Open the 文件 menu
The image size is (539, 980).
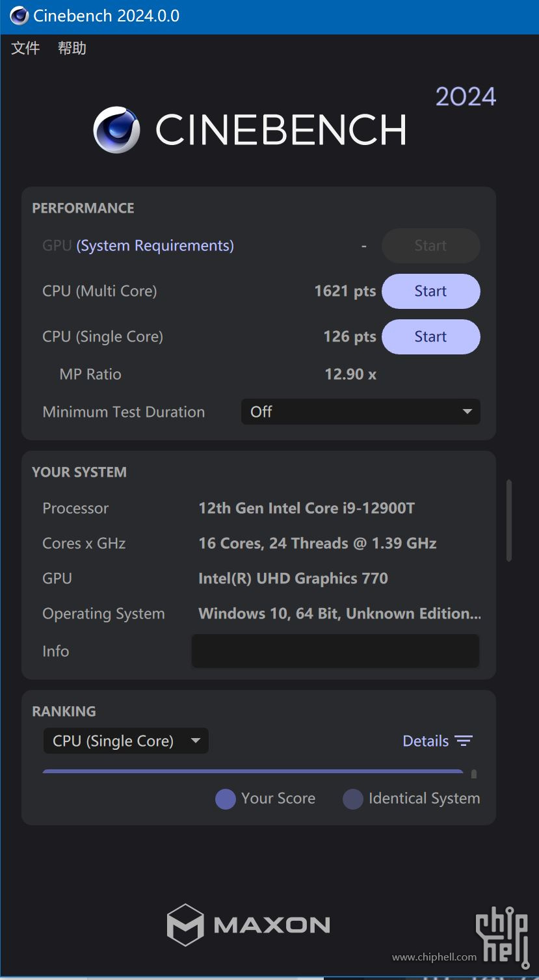(26, 48)
